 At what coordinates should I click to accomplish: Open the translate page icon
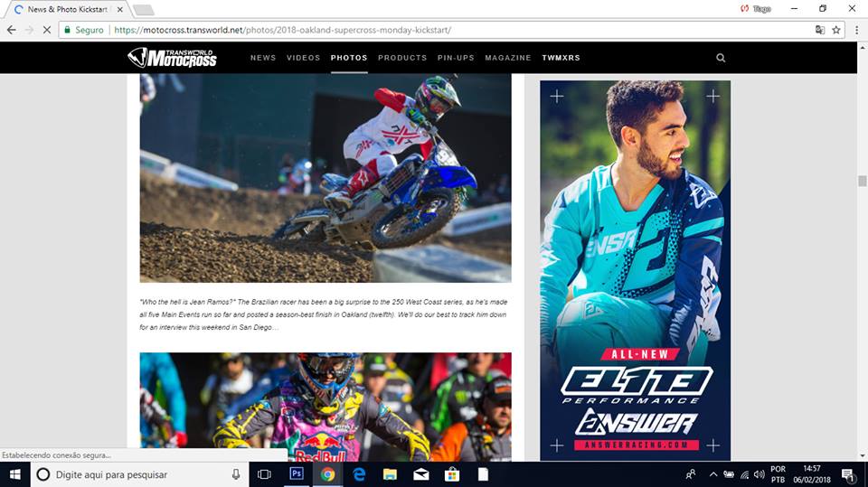(820, 30)
